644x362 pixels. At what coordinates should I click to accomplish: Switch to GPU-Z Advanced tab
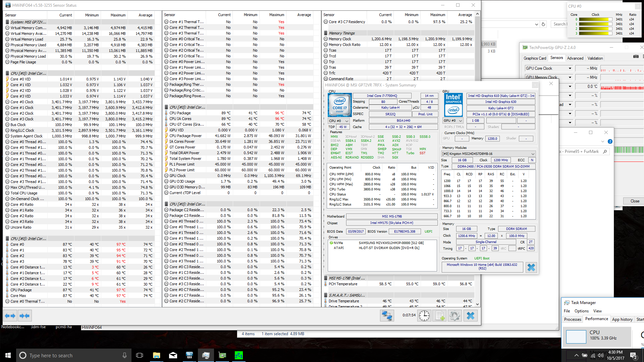[x=575, y=58]
